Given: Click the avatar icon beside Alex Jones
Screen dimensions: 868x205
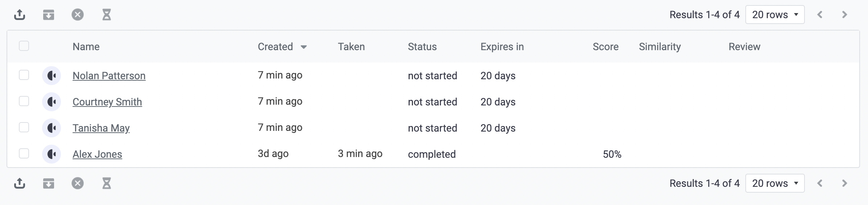Looking at the screenshot, I should coord(52,154).
